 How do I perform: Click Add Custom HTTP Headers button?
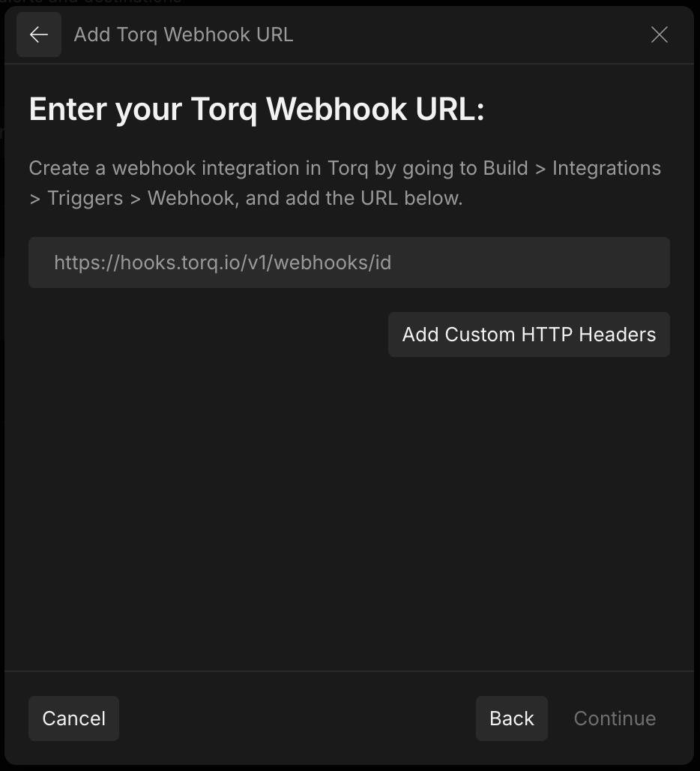[528, 334]
